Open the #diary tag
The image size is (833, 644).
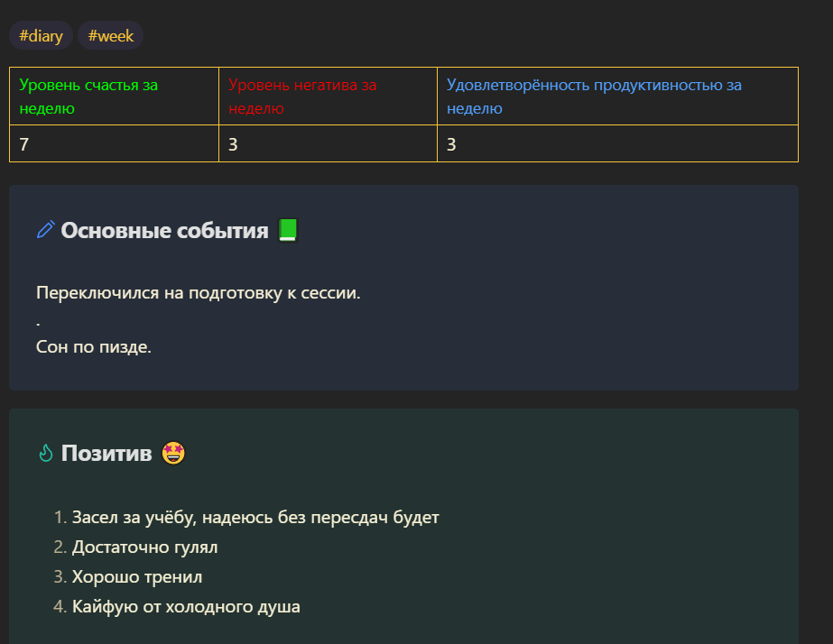pos(41,35)
